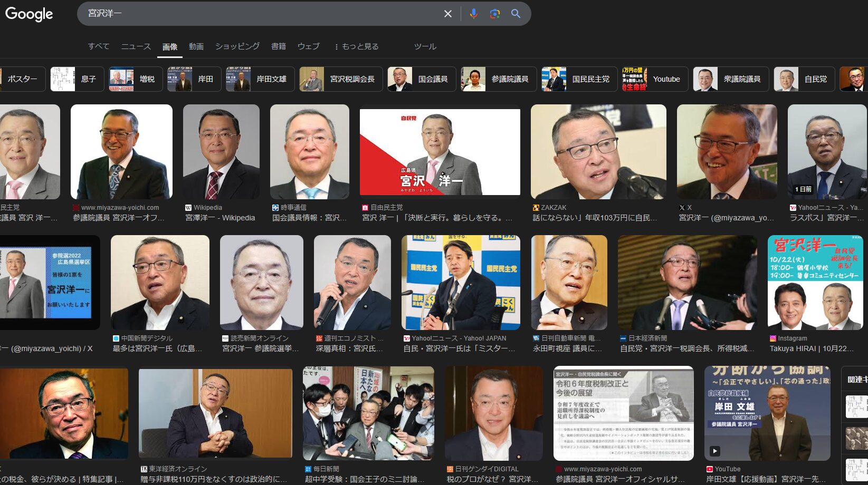Open the 自由民主党 red banner image
This screenshot has height=485, width=868.
click(x=440, y=152)
